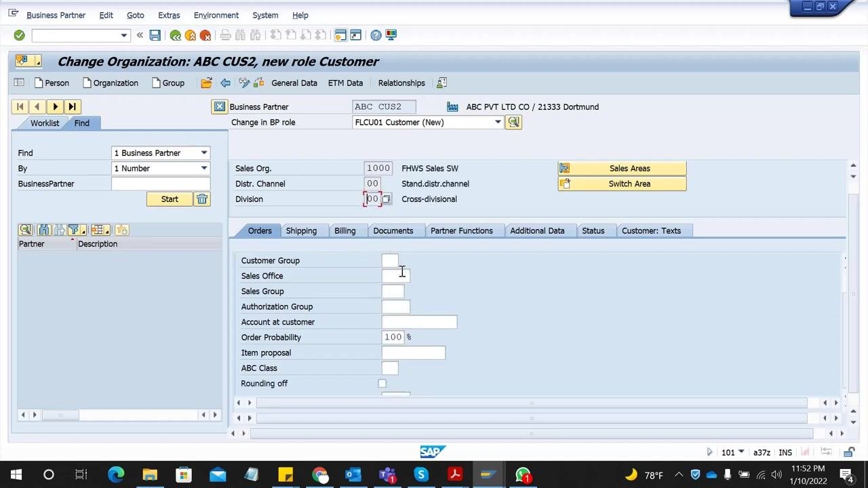Image resolution: width=868 pixels, height=488 pixels.
Task: Click the Sales Areas button
Action: (622, 168)
